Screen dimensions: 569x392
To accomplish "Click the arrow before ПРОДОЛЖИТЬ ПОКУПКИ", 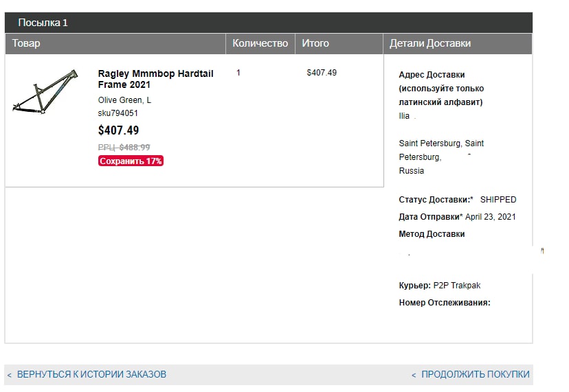I will [x=414, y=375].
